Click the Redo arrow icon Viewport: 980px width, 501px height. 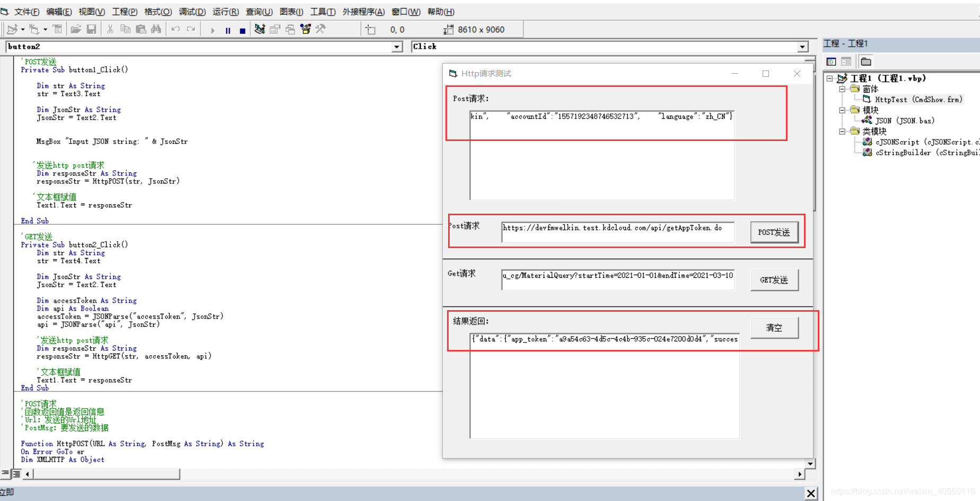pos(191,29)
